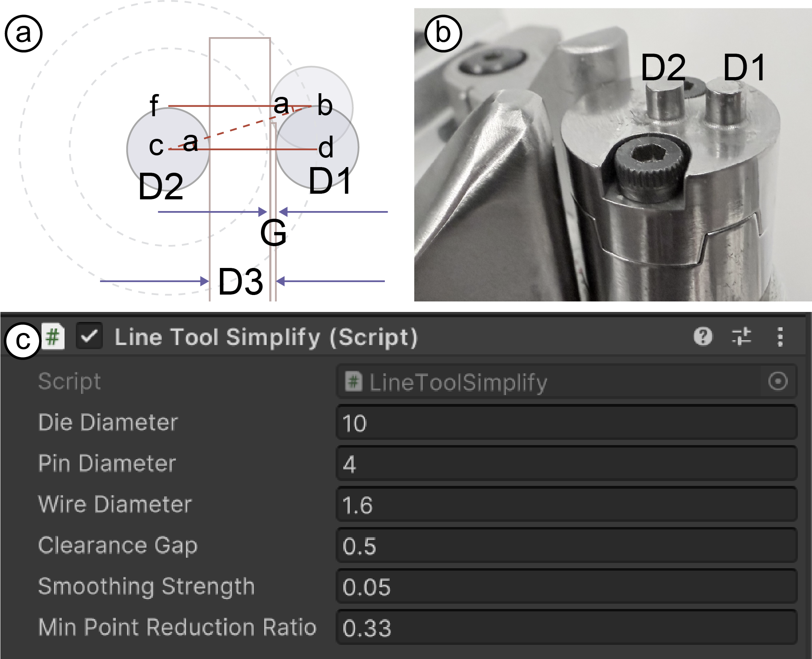Click the Min Point Reduction Ratio field

tap(566, 628)
